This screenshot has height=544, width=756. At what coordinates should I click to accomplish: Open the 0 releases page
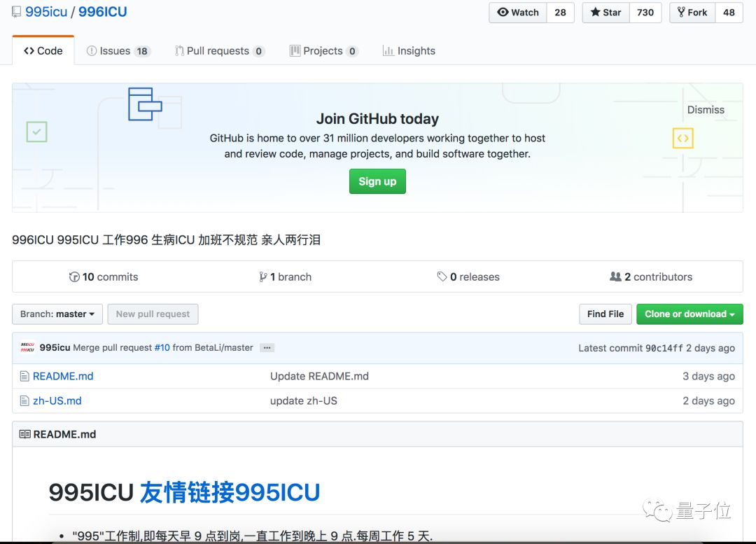[468, 277]
